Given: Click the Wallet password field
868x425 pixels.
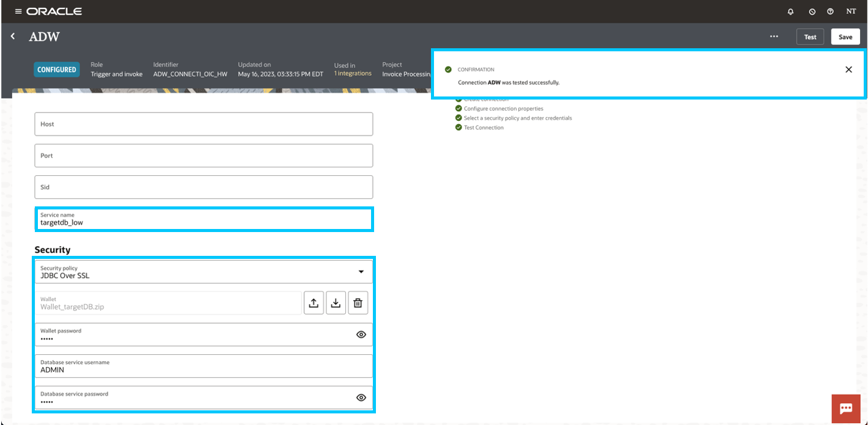Looking at the screenshot, I should coord(204,335).
